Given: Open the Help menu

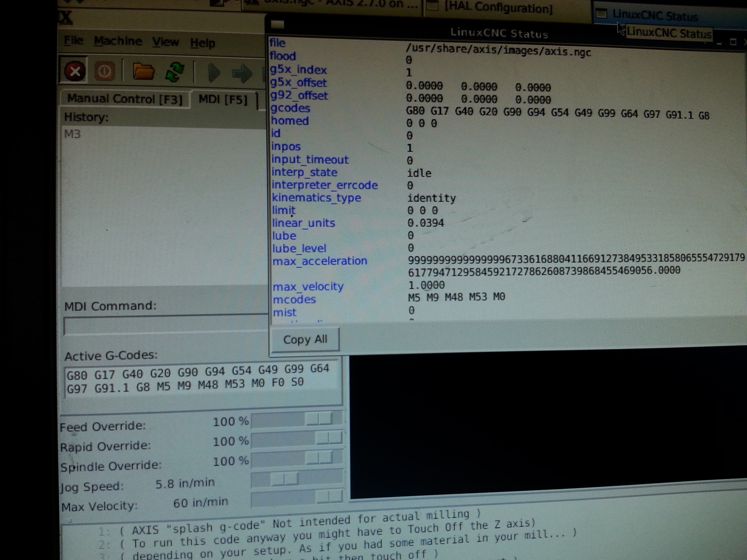Looking at the screenshot, I should (x=202, y=43).
